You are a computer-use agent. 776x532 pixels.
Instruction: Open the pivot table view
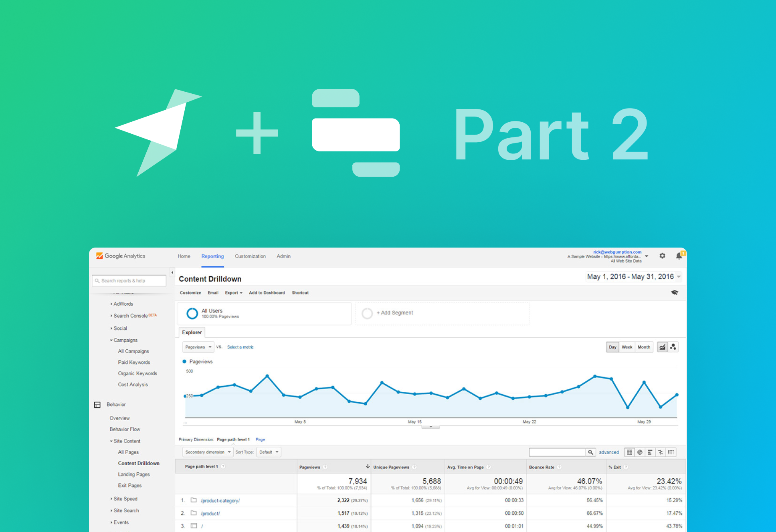[671, 452]
